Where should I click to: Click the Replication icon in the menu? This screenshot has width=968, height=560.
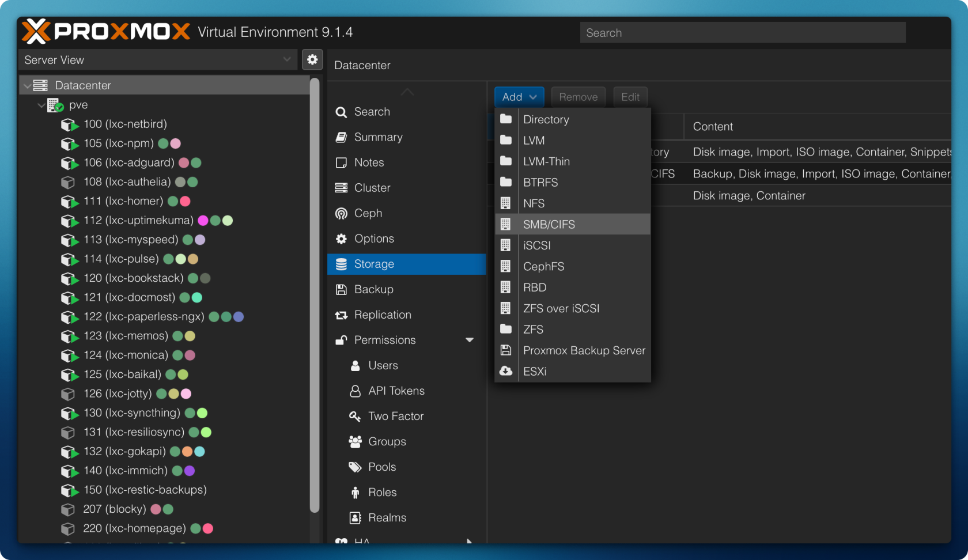341,315
